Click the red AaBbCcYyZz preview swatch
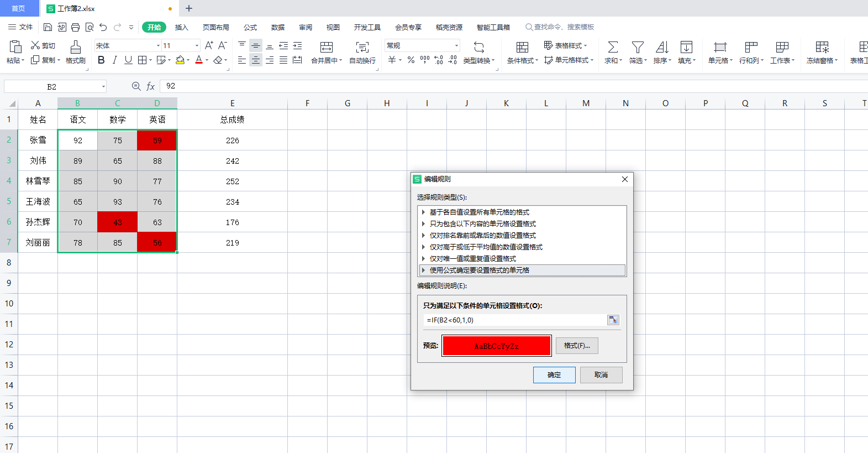 pos(496,346)
